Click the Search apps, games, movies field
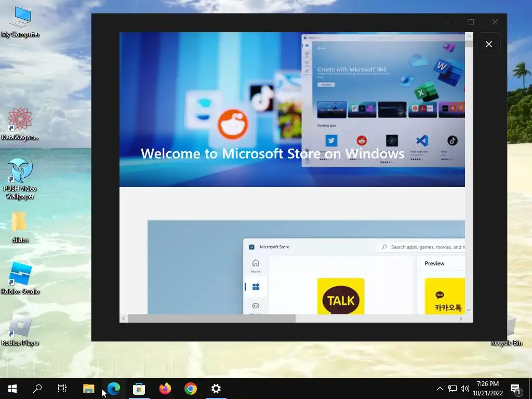The image size is (532, 399). click(x=421, y=247)
